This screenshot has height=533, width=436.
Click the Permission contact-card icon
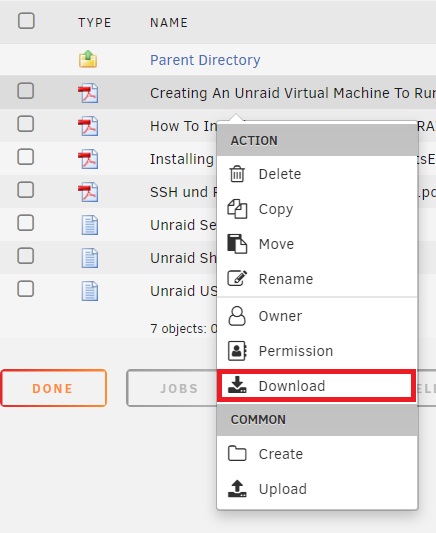237,351
